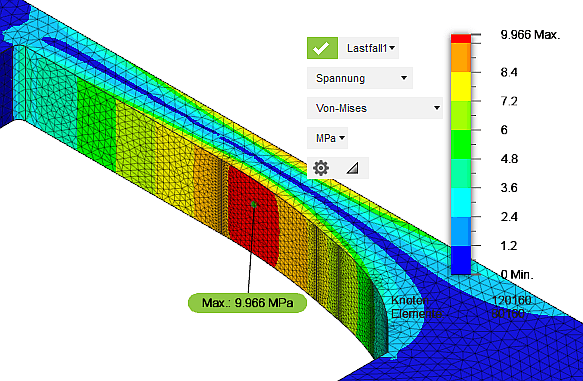Click the Elemente element count label
The height and width of the screenshot is (381, 583).
coord(416,314)
